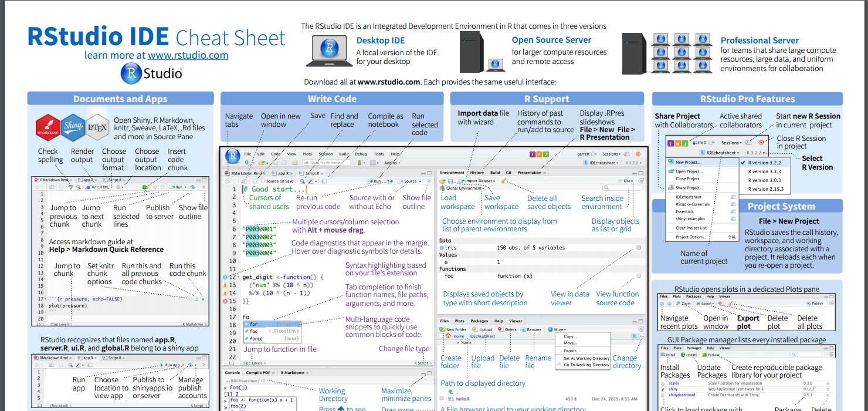This screenshot has width=868, height=411.
Task: Click the broom icon to delete saved objects
Action: click(x=504, y=181)
